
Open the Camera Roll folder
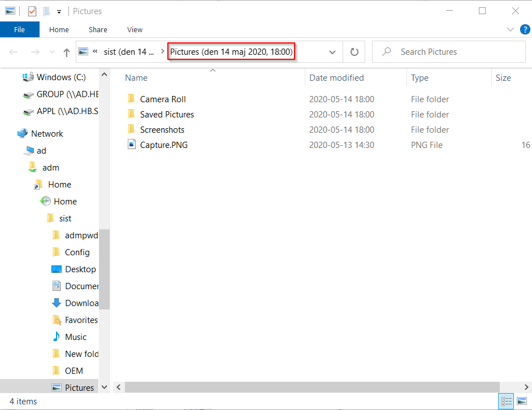click(163, 99)
